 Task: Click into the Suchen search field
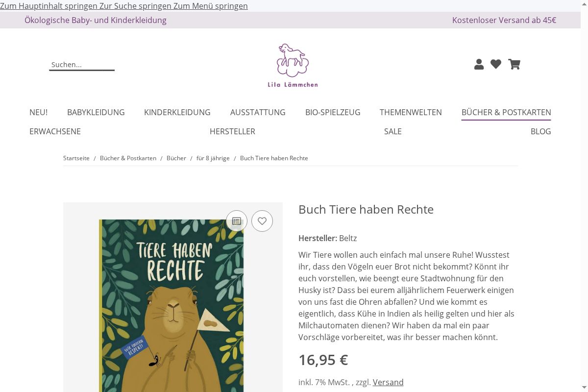click(x=82, y=65)
